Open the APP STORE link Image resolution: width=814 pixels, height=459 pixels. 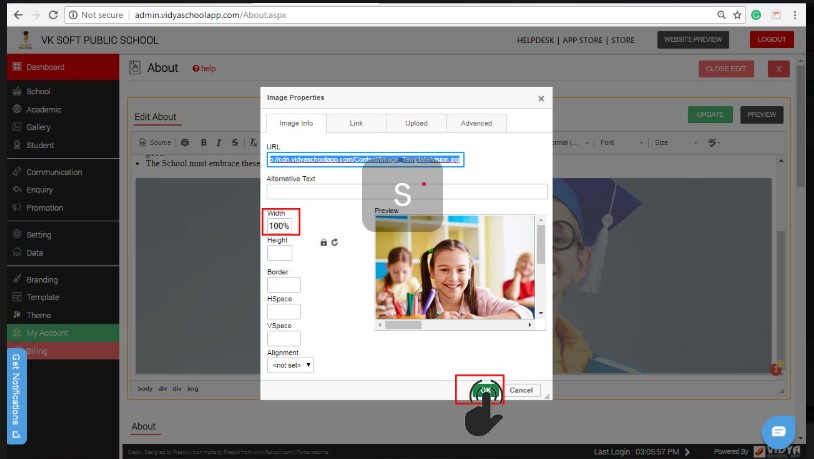tap(583, 40)
